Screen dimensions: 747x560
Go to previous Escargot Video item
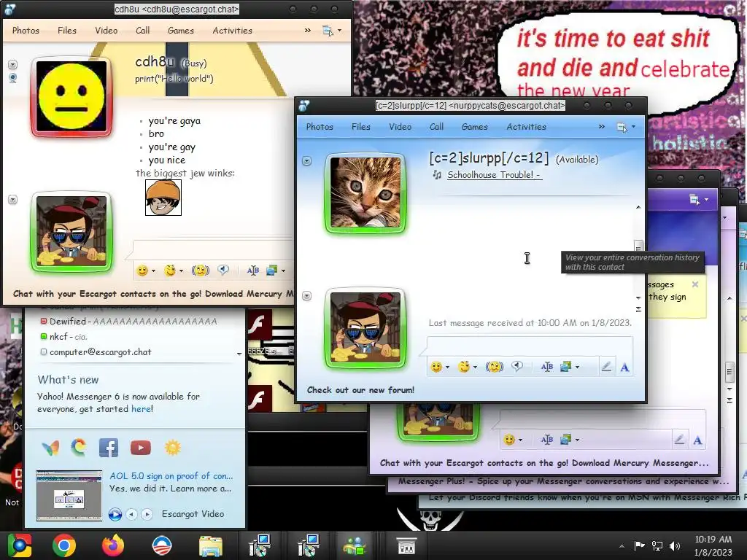tap(132, 514)
